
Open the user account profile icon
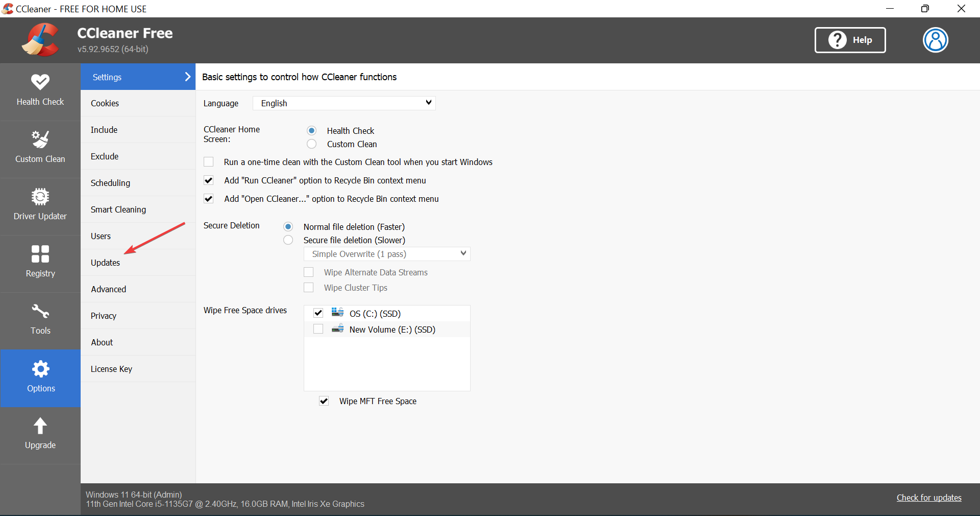(x=936, y=40)
